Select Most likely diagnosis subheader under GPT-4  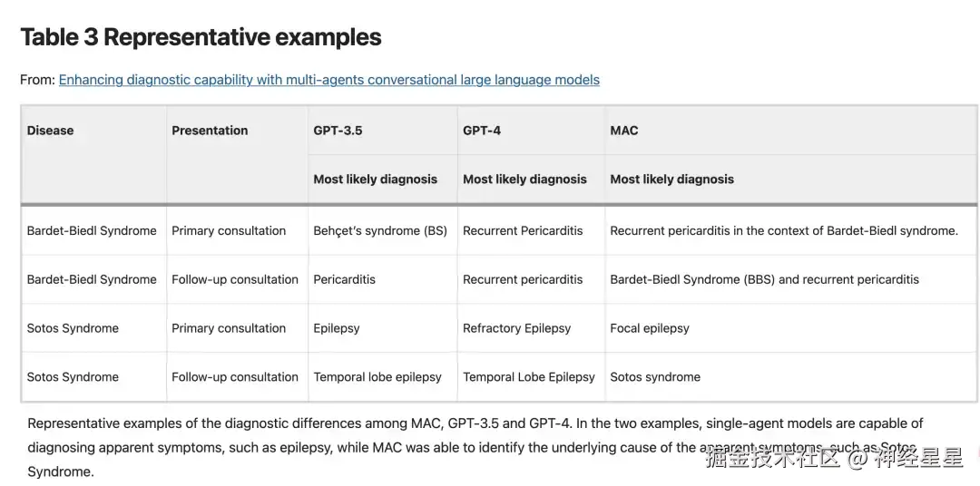click(524, 180)
